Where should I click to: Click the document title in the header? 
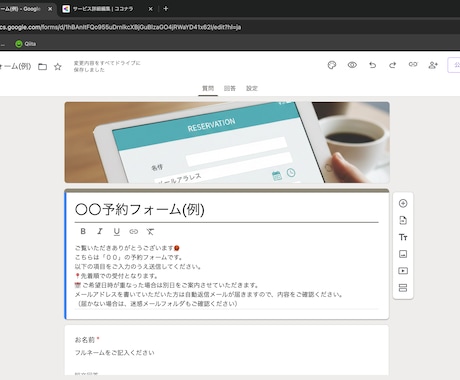[15, 67]
